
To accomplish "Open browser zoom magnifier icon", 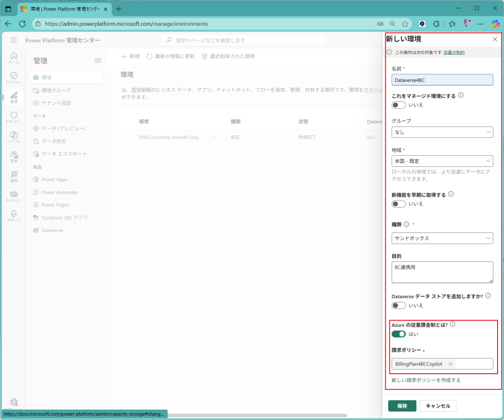I will click(392, 24).
